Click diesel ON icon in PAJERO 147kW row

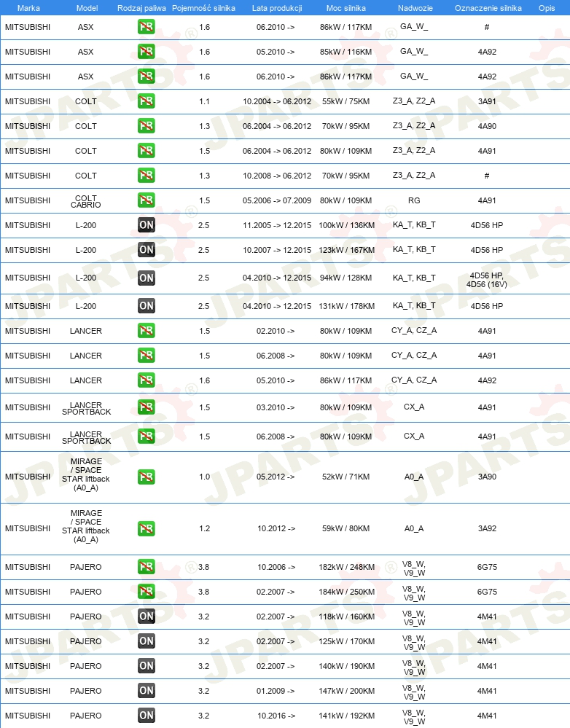point(147,691)
